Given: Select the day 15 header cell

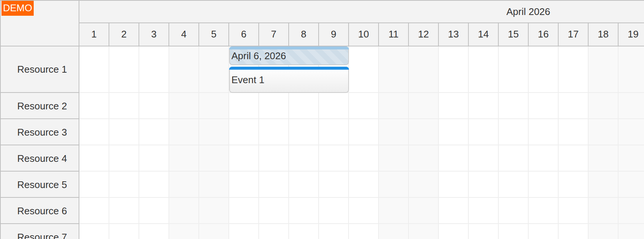Looking at the screenshot, I should pyautogui.click(x=513, y=34).
